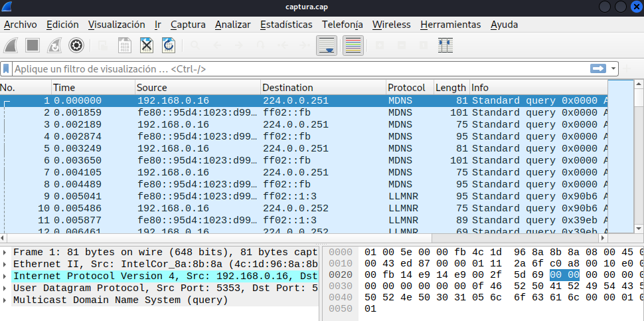Click the packet minimap intelligent scrollbar

621,157
